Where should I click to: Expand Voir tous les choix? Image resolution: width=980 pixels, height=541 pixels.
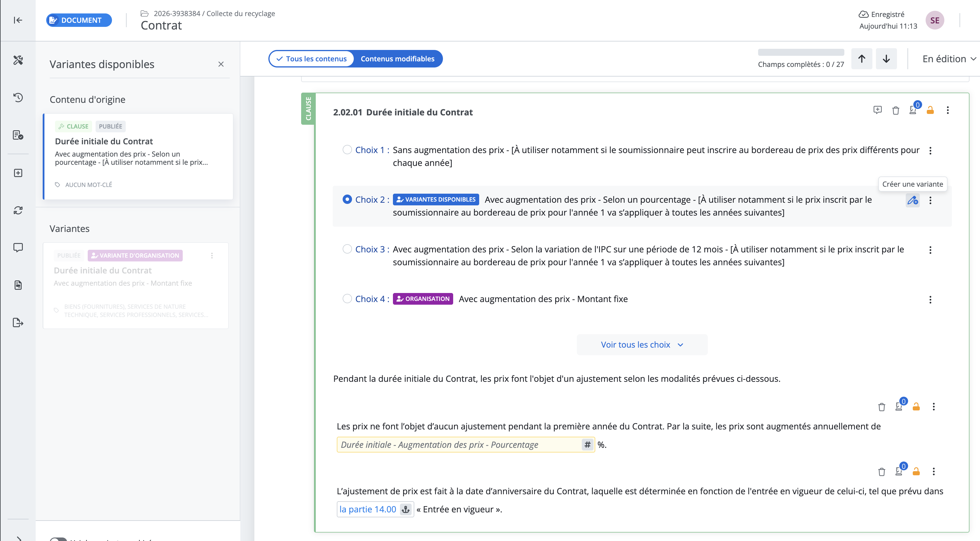pos(642,345)
